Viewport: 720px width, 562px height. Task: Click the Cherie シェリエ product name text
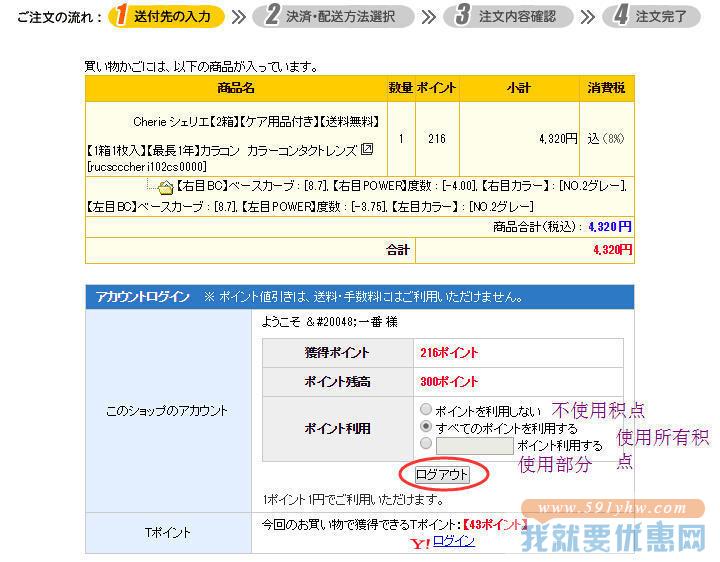coord(256,122)
